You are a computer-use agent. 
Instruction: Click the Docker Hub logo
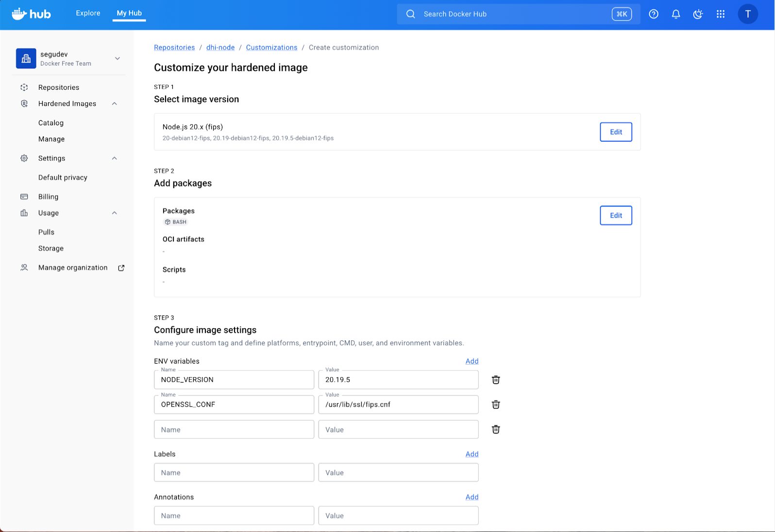31,14
